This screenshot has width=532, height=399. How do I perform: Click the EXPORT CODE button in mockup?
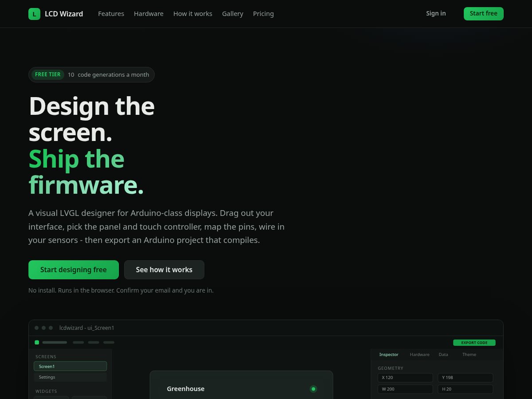[474, 343]
